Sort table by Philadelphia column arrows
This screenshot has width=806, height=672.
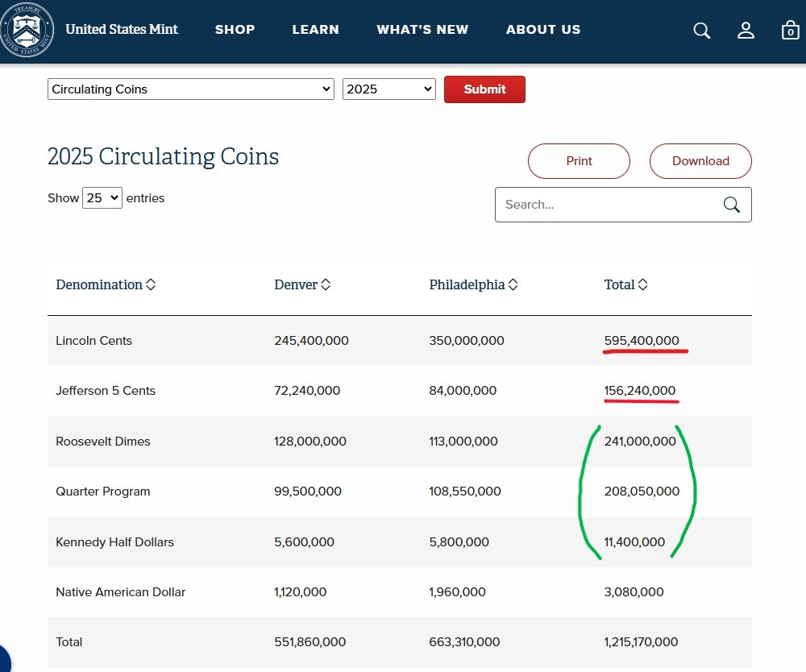tap(513, 284)
